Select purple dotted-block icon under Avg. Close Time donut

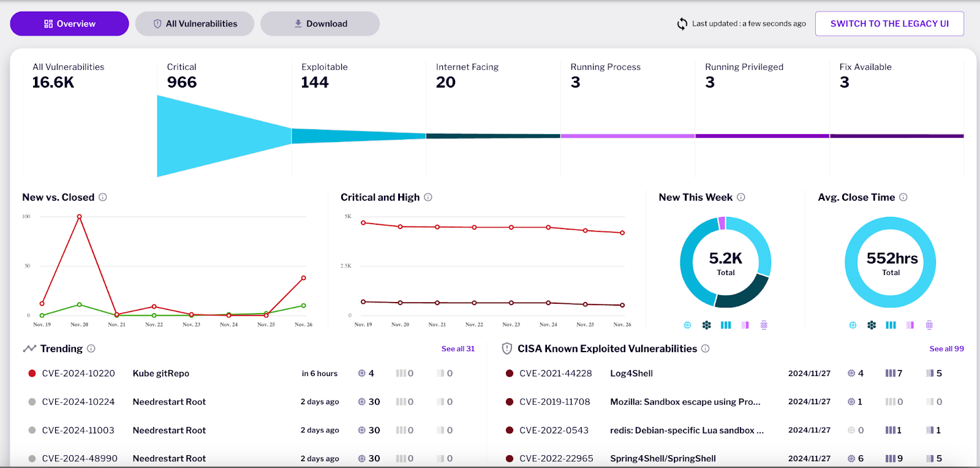(x=910, y=325)
